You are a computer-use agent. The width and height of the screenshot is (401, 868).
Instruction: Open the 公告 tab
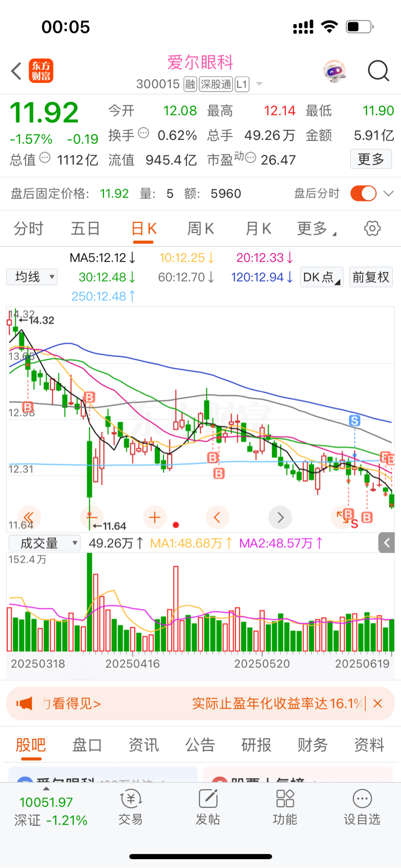point(200,745)
